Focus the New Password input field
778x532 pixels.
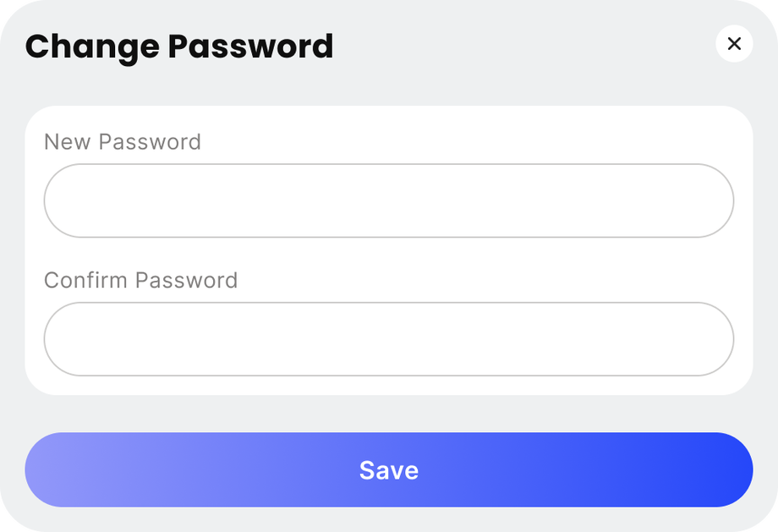(x=388, y=200)
